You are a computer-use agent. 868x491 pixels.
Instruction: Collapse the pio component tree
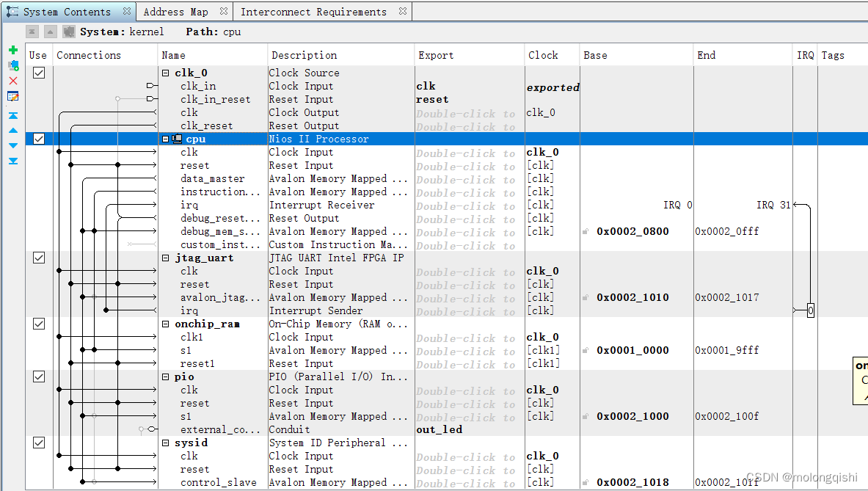pyautogui.click(x=166, y=377)
